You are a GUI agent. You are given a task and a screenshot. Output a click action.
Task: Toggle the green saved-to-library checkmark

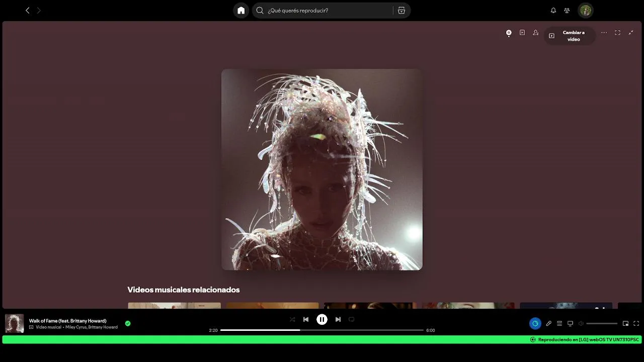[x=128, y=323]
